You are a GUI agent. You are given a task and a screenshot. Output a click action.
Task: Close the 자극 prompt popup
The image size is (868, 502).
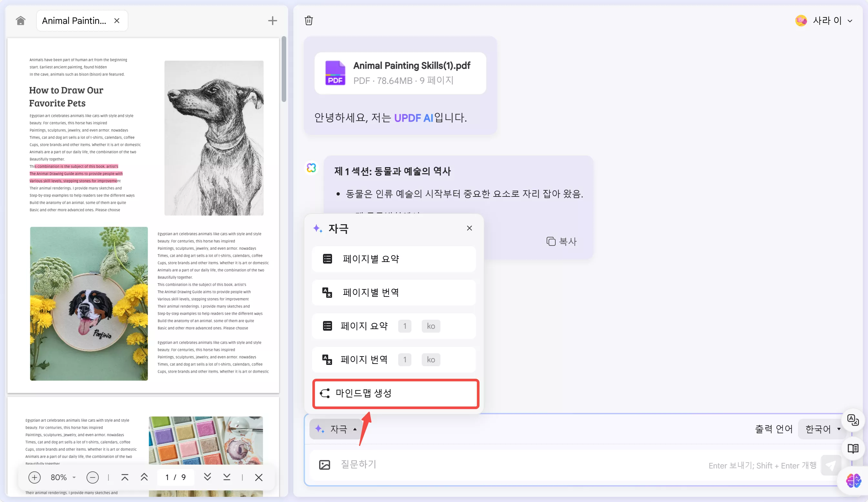(x=469, y=228)
